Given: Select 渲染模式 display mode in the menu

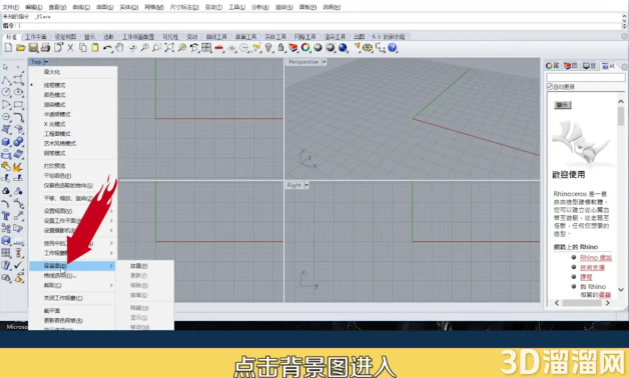Looking at the screenshot, I should 55,104.
